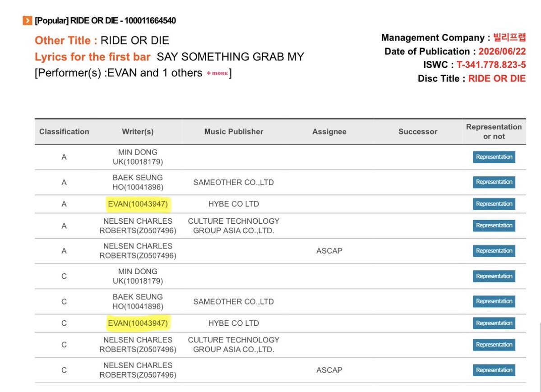Click CULTURE TECHNOLOGY GROUP ASIA in C row

tap(234, 345)
